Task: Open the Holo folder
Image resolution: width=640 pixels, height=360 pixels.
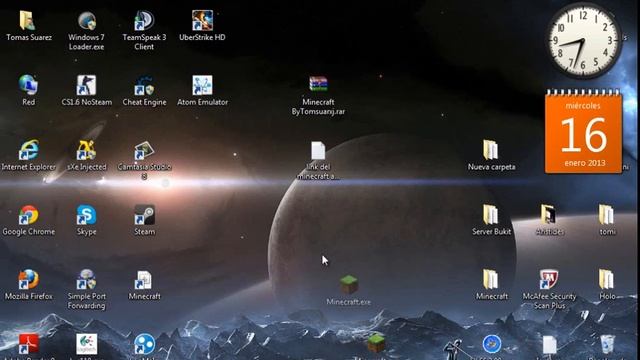Action: coord(607,280)
